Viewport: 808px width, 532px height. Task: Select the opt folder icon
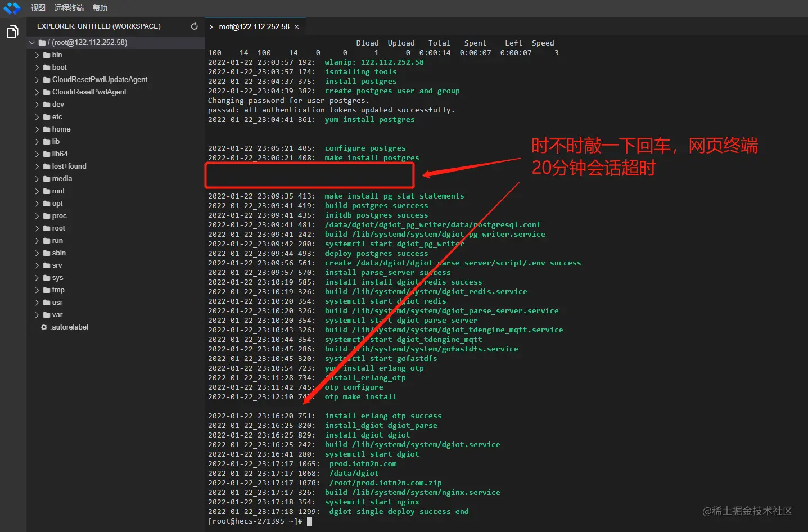pos(47,204)
